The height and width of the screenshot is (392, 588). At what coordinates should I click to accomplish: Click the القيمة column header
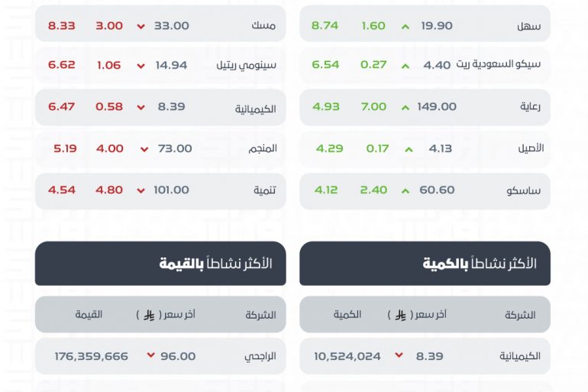[x=89, y=314]
